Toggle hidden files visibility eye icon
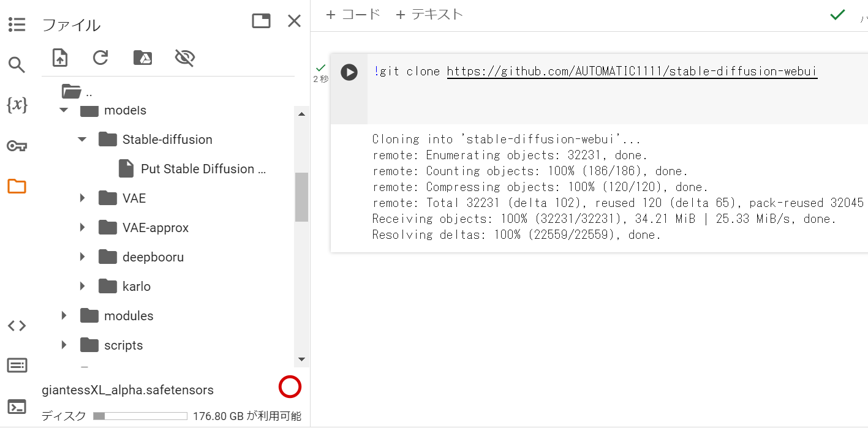This screenshot has height=428, width=868. (184, 58)
